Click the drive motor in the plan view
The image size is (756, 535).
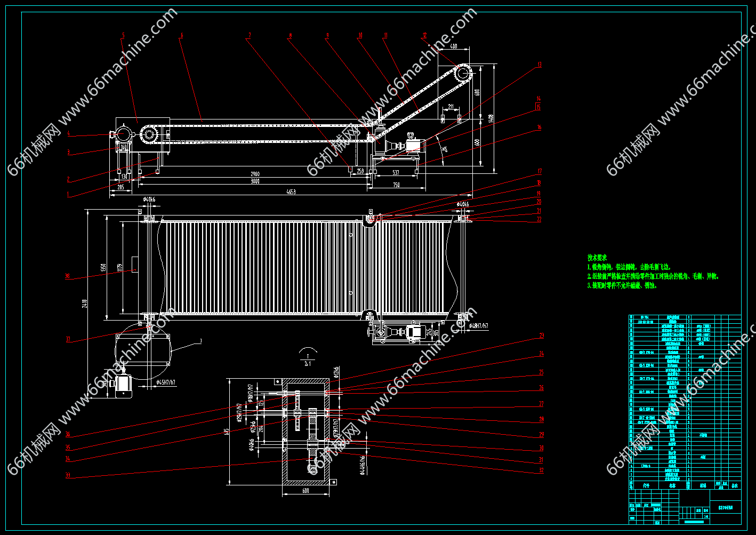(x=414, y=332)
